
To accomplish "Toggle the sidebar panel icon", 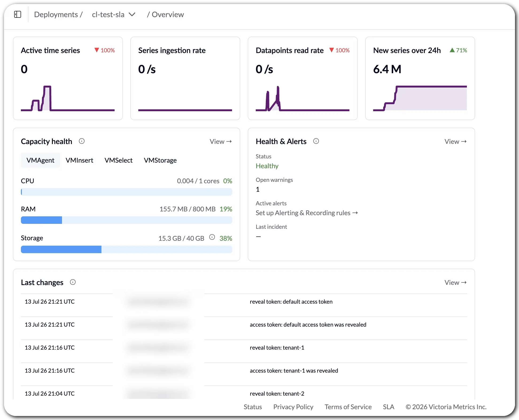I will [18, 15].
